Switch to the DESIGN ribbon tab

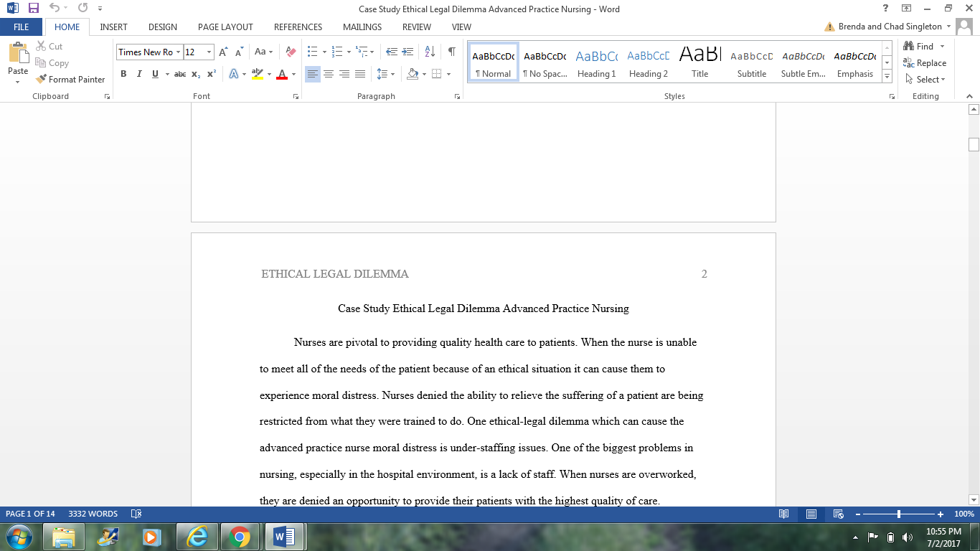pos(163,27)
